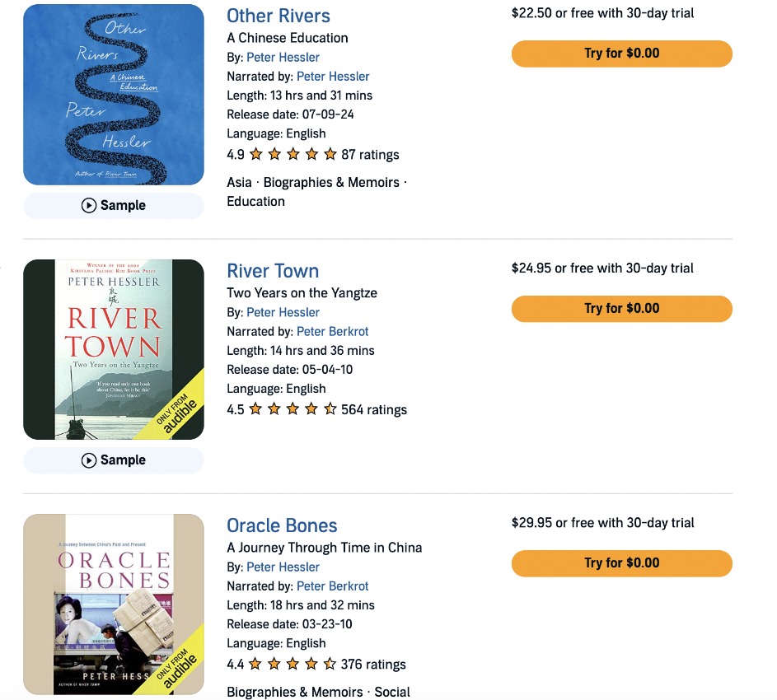Open the River Town cover thumbnail
Image resolution: width=777 pixels, height=700 pixels.
(x=114, y=349)
